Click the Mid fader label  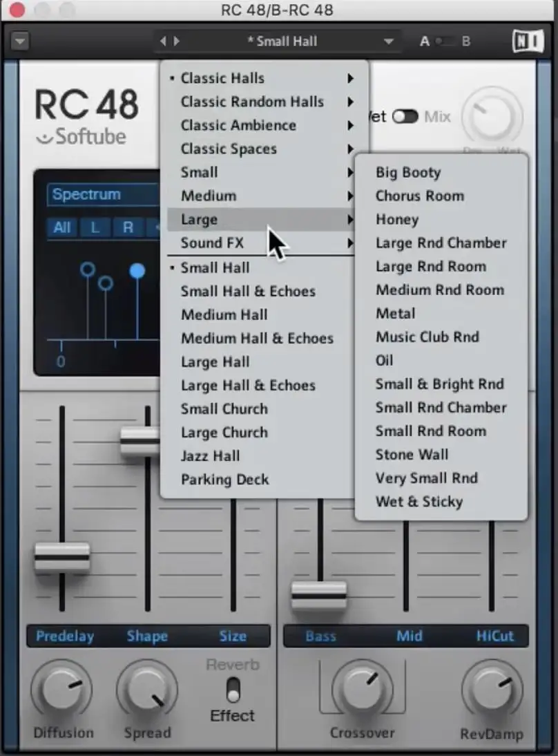(x=409, y=636)
